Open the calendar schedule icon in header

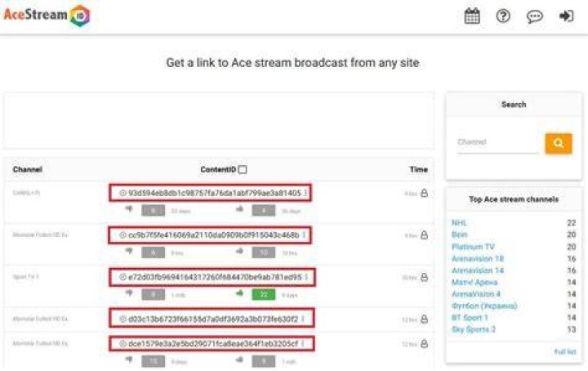pos(472,16)
